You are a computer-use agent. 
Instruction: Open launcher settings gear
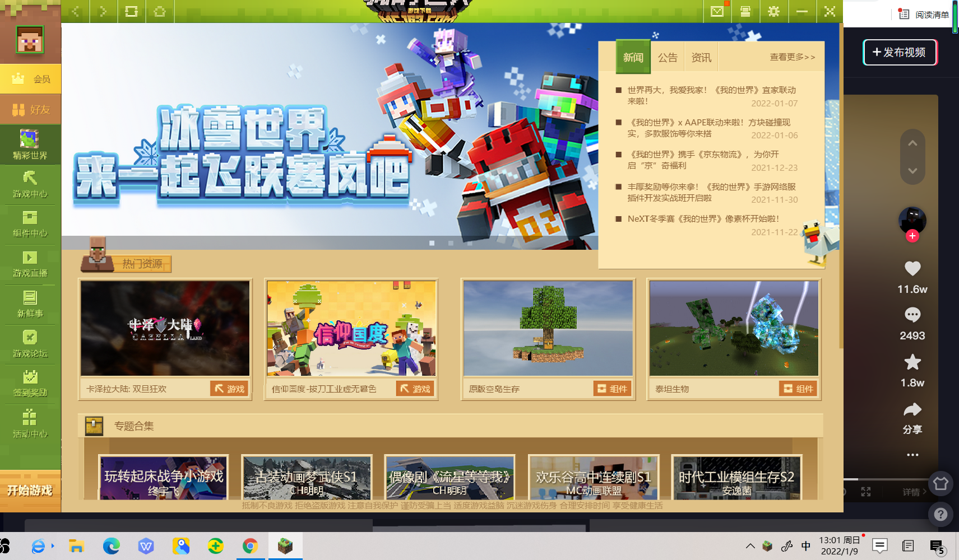point(773,11)
